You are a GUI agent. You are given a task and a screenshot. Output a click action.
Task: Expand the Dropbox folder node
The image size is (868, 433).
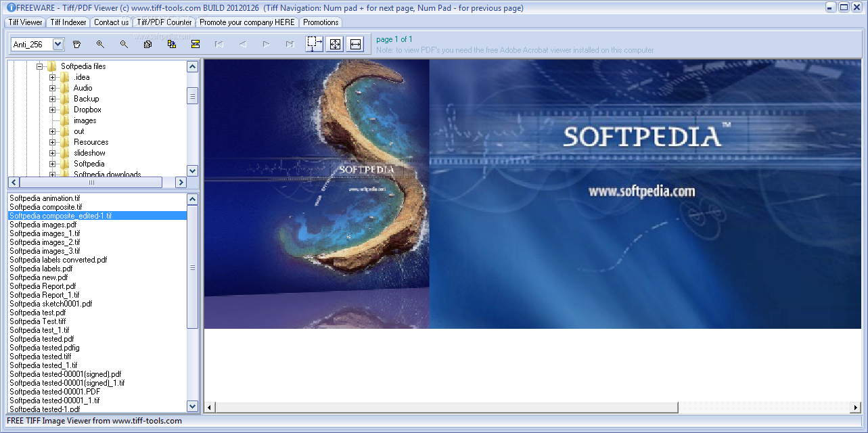53,110
